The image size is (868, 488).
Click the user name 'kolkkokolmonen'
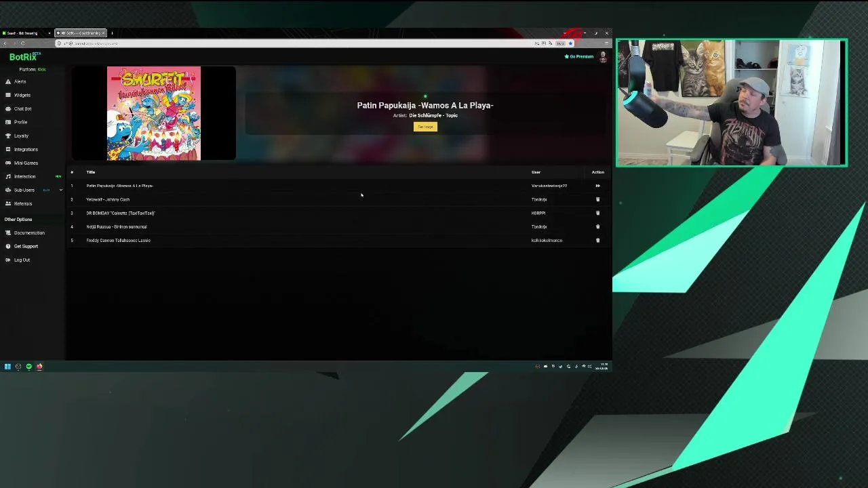(x=547, y=240)
